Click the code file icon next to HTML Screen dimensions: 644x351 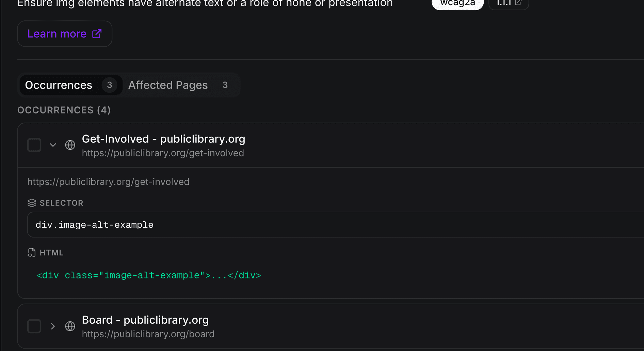click(32, 253)
